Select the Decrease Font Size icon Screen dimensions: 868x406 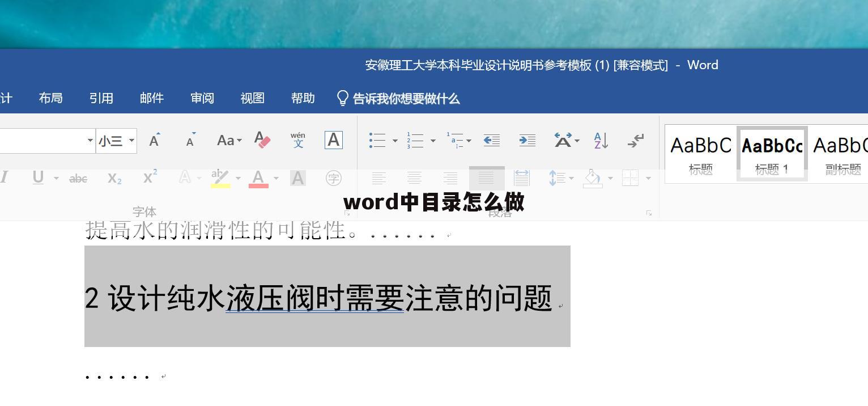pos(189,140)
